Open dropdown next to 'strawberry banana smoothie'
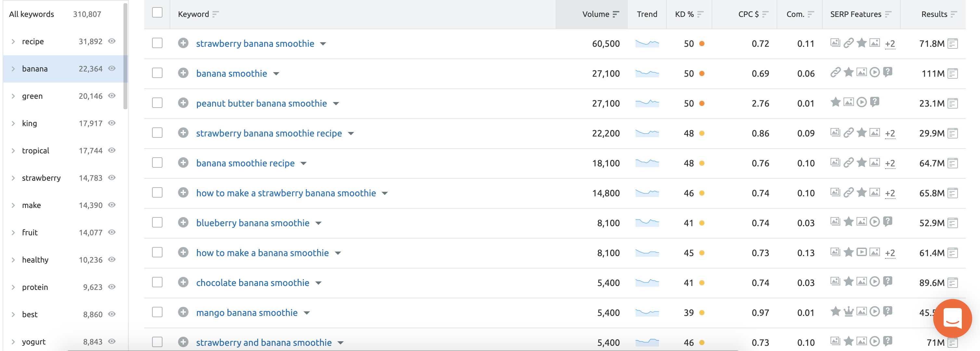 [x=323, y=44]
